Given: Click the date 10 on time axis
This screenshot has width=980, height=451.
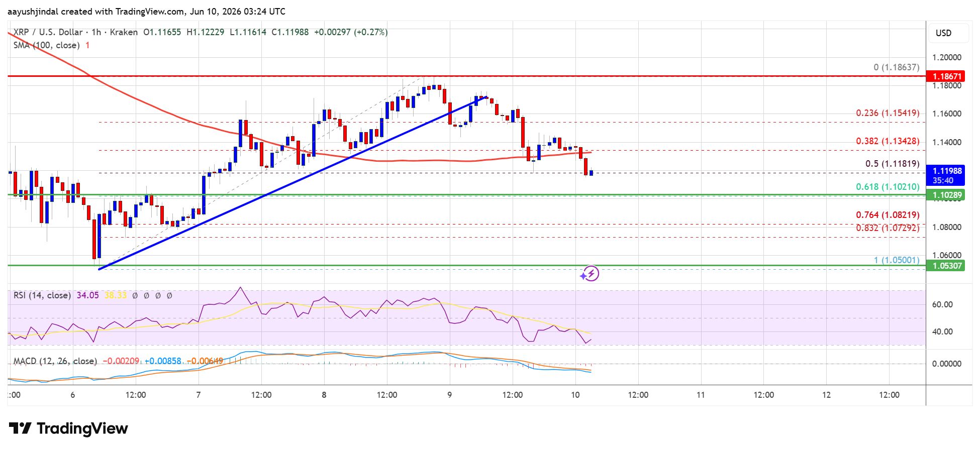Looking at the screenshot, I should (x=575, y=395).
